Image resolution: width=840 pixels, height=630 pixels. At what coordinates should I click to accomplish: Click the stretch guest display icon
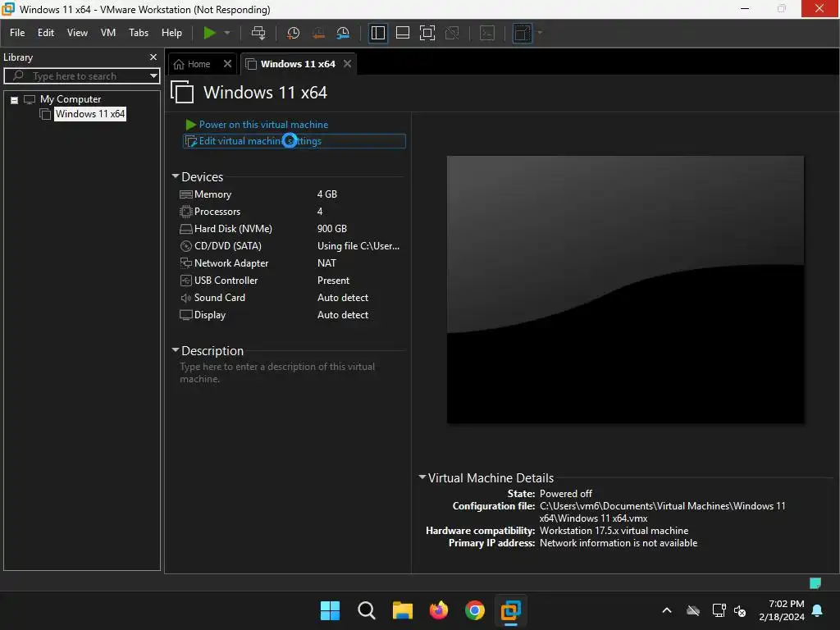tap(523, 33)
